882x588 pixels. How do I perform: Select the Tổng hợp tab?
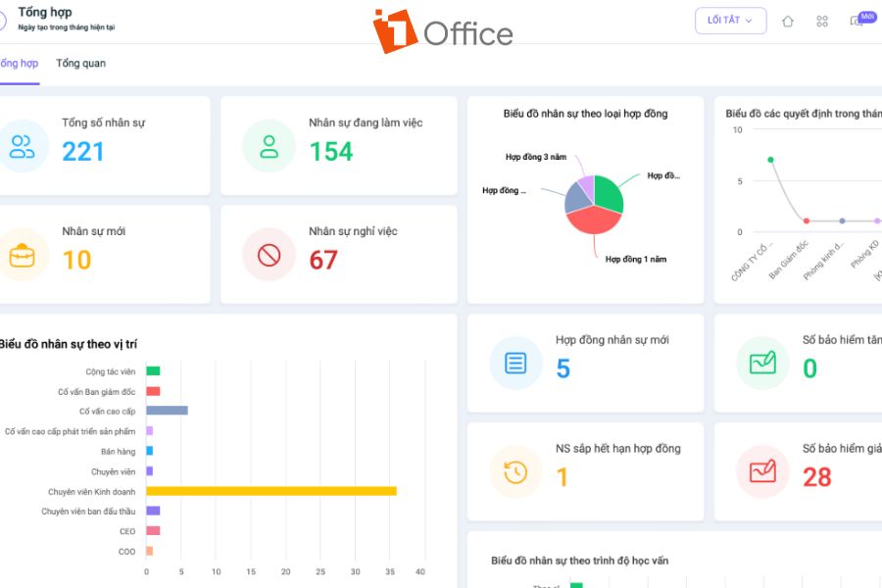tap(18, 63)
